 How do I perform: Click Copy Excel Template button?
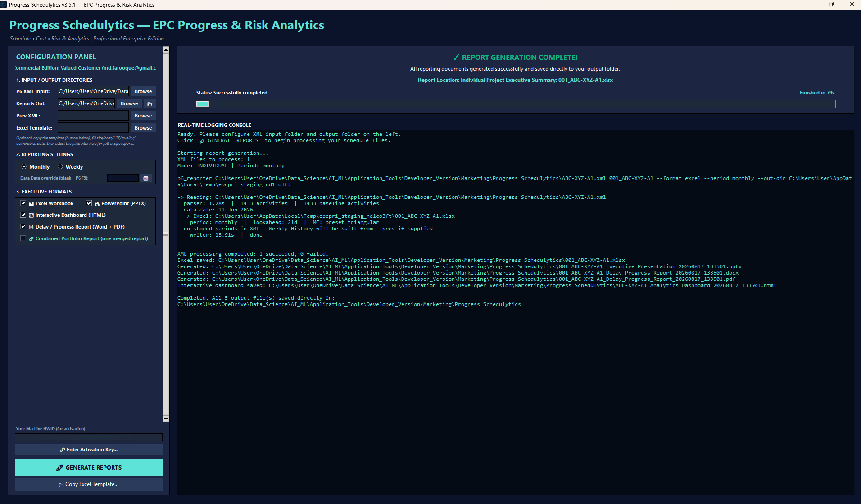coord(89,484)
